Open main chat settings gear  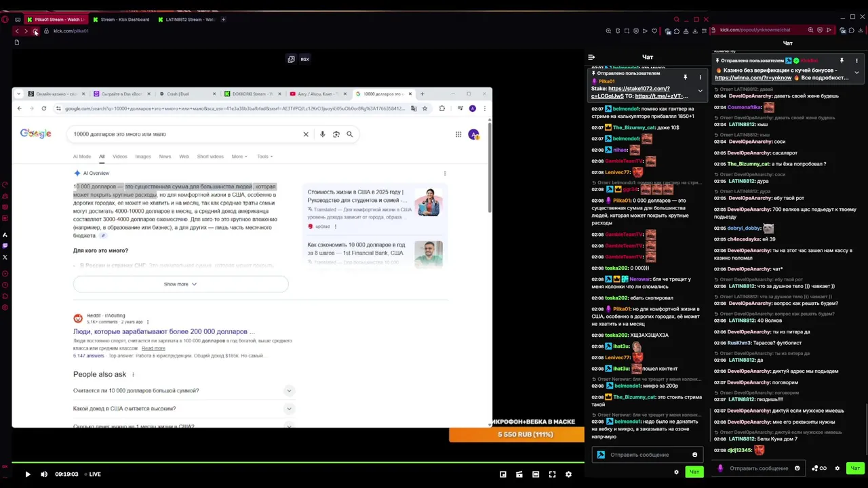tap(676, 472)
